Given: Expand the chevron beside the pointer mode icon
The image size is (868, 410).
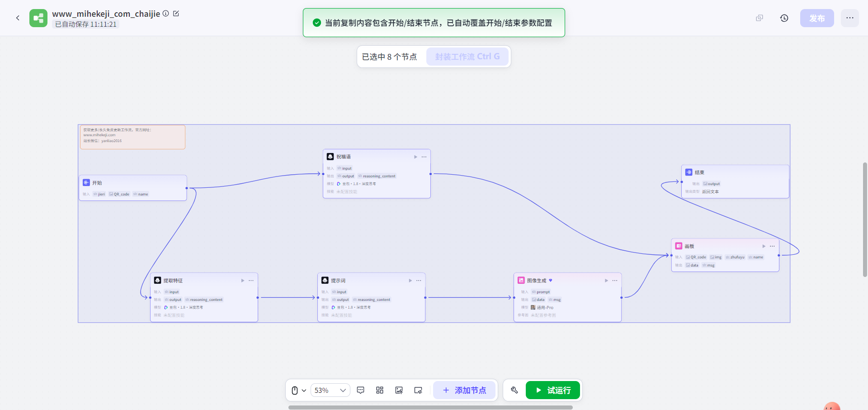Looking at the screenshot, I should [x=304, y=390].
